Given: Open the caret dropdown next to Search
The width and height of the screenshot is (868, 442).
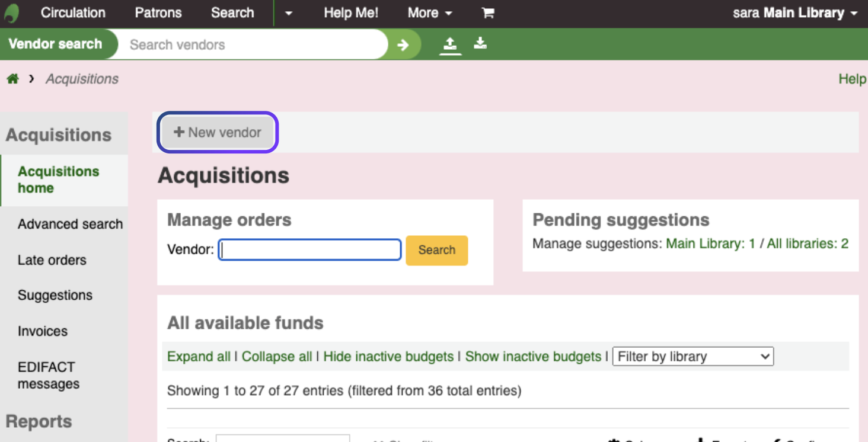Looking at the screenshot, I should 288,13.
